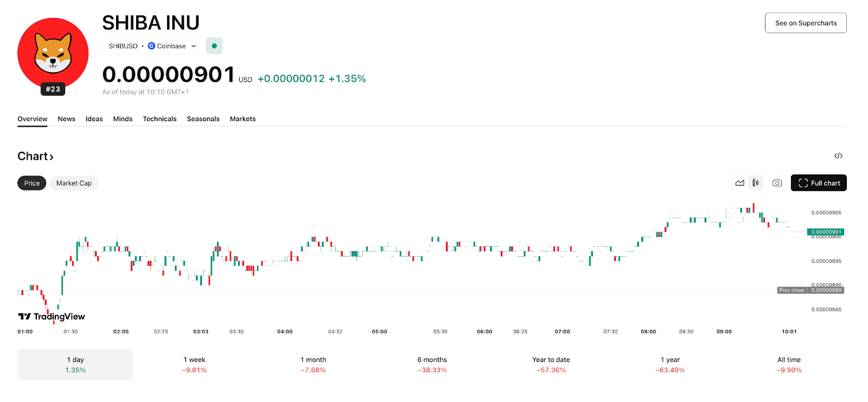This screenshot has width=868, height=402.
Task: Toggle chart to Price view
Action: coord(32,183)
